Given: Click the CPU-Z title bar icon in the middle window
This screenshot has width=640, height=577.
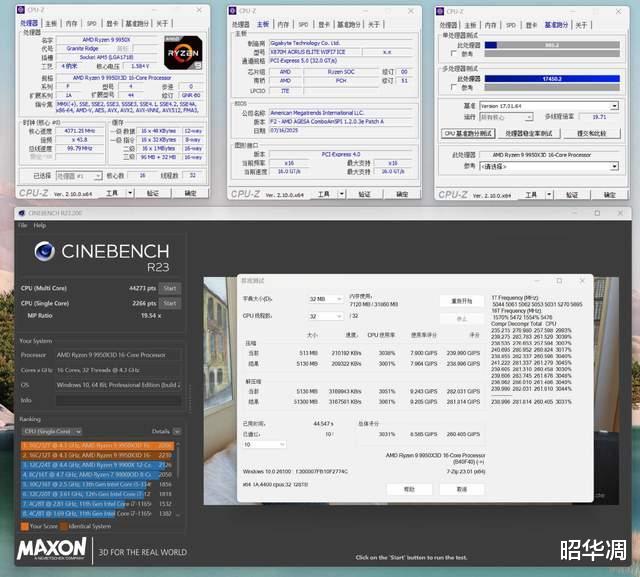Looking at the screenshot, I should [233, 11].
